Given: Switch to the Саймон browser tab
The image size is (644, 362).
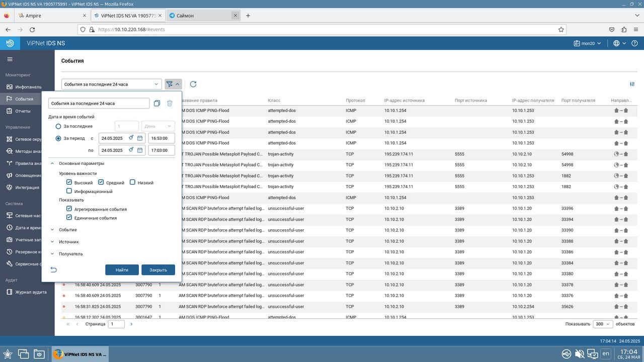Looking at the screenshot, I should [203, 16].
